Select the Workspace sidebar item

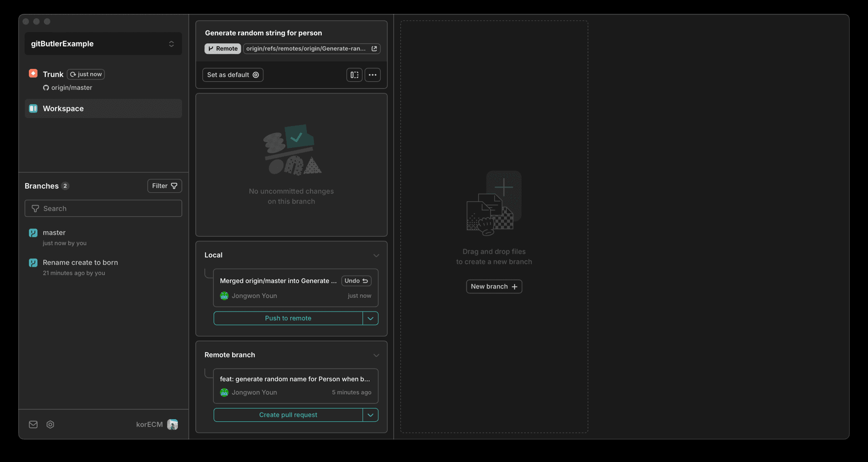[x=103, y=108]
